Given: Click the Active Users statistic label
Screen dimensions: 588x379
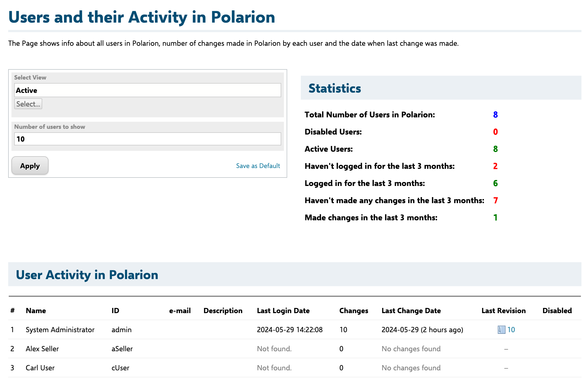Looking at the screenshot, I should (x=329, y=149).
